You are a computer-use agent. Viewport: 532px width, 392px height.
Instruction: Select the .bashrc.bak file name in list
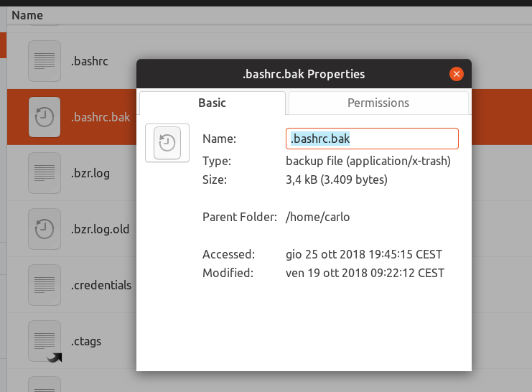tap(101, 117)
